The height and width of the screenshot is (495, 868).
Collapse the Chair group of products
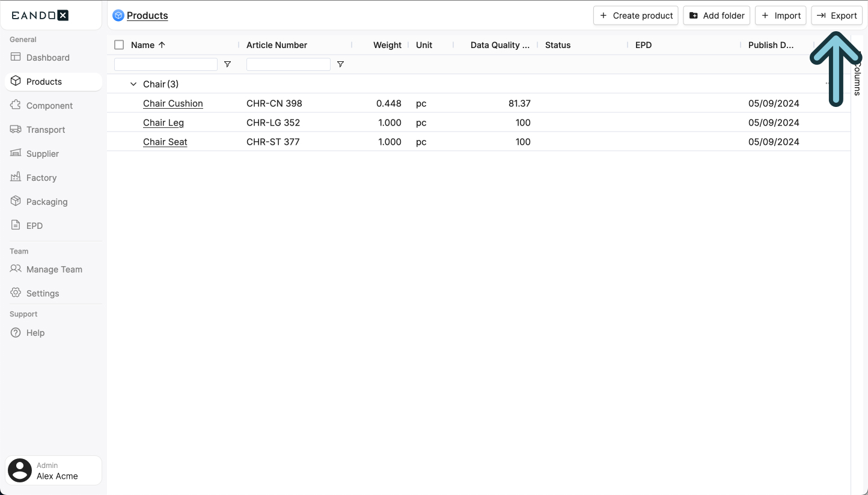[x=133, y=84]
